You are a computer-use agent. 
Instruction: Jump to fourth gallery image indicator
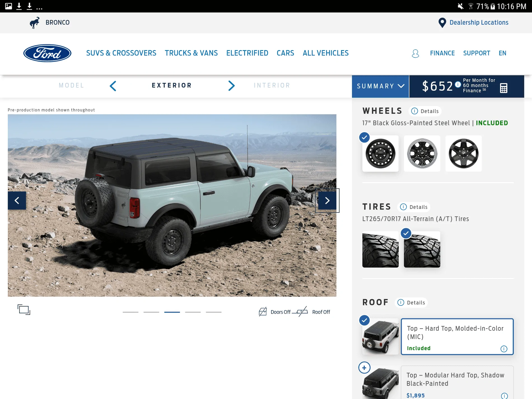click(x=193, y=312)
